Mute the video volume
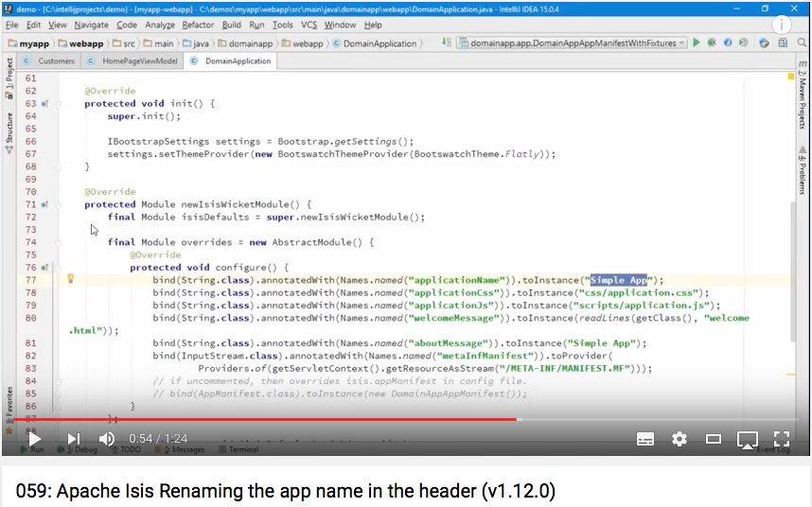812x507 pixels. [107, 439]
